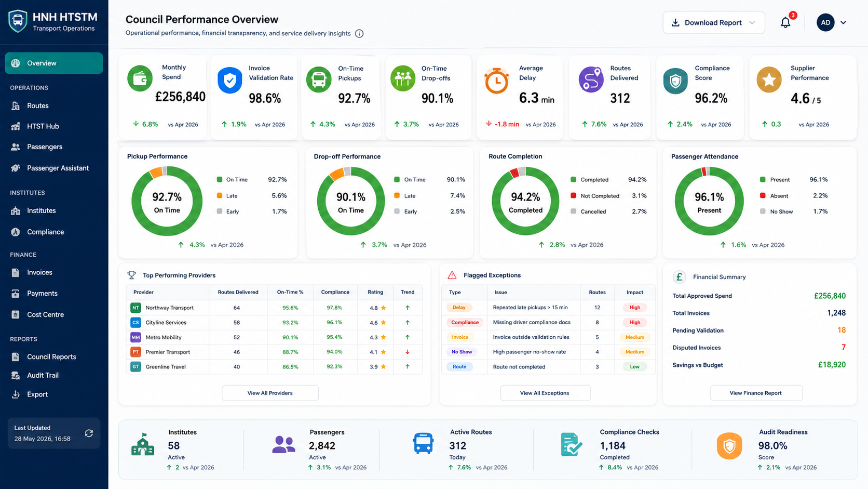
Task: Click the Delay exception tag
Action: tap(459, 308)
